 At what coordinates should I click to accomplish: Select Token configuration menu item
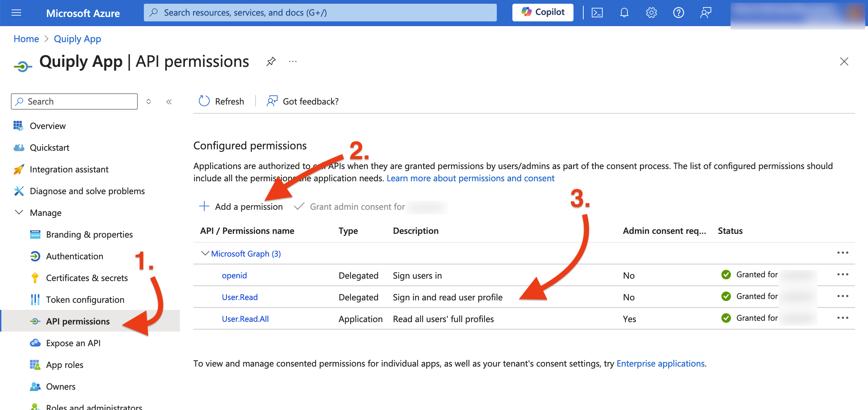coord(85,300)
